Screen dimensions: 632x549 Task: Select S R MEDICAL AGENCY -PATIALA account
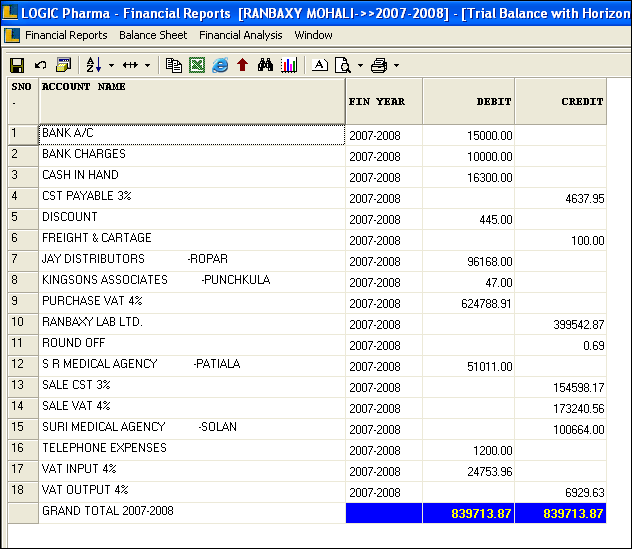pyautogui.click(x=141, y=363)
